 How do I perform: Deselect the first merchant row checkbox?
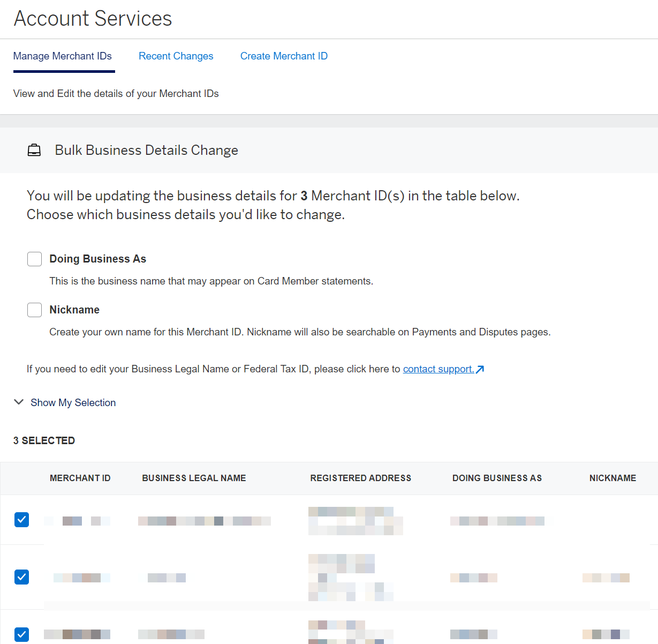click(21, 519)
